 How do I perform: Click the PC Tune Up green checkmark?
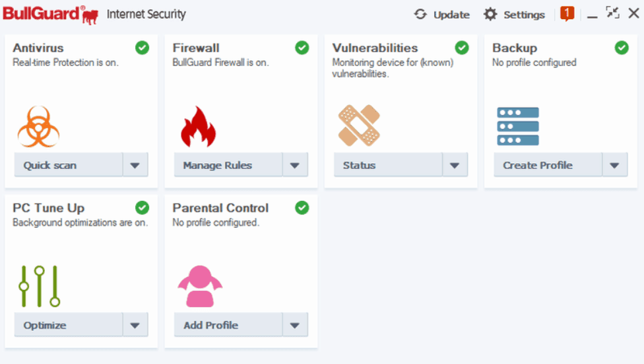tap(142, 207)
